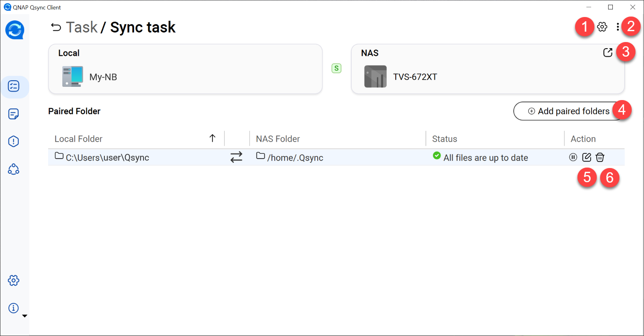Screen dimensions: 644x336
Task: Open the Tasks view in the sidebar
Action: [x=14, y=86]
